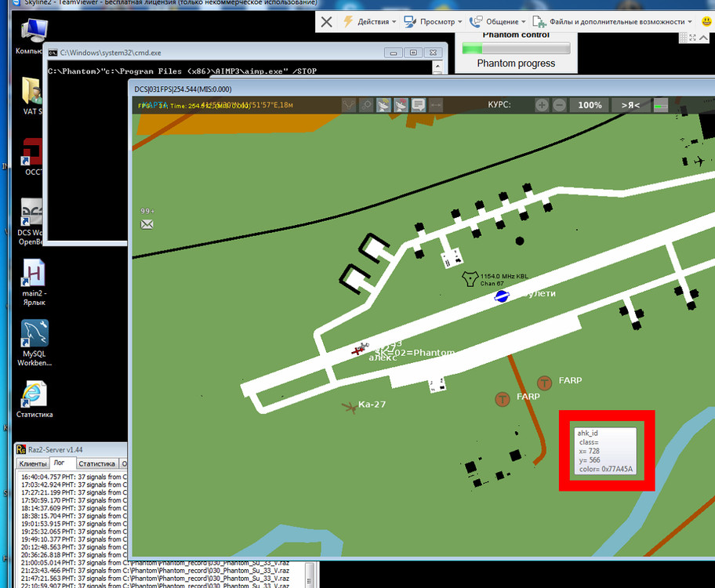The width and height of the screenshot is (715, 588).
Task: Click the parked aircraft icon at map top right
Action: pos(699,161)
